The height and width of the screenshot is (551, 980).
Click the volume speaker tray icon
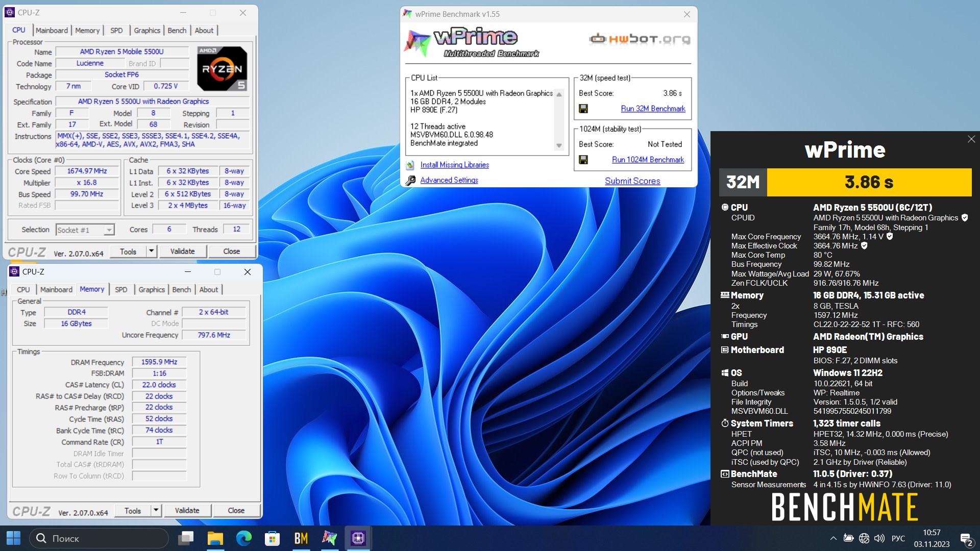coord(879,538)
